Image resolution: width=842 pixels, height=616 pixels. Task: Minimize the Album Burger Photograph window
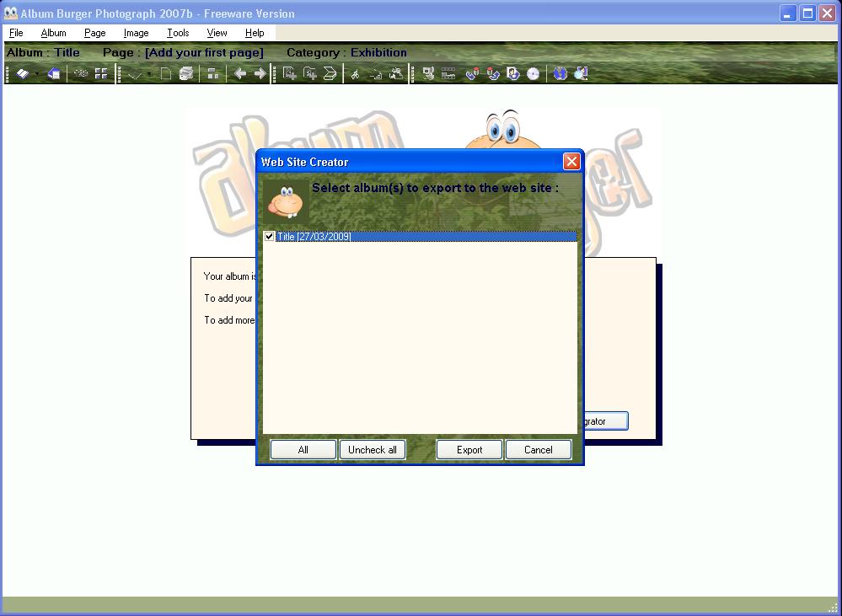[x=788, y=13]
